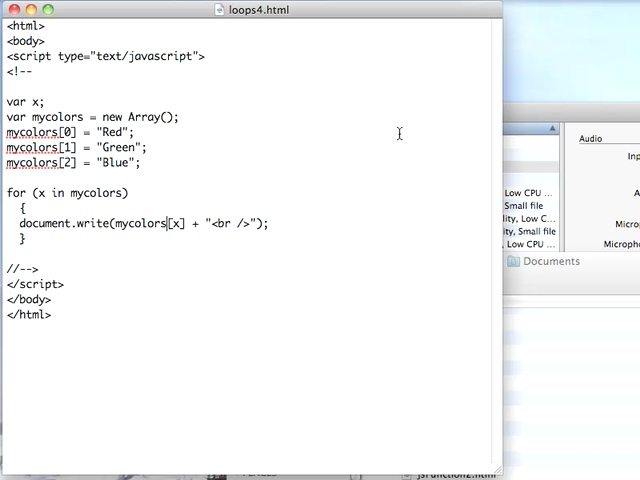The height and width of the screenshot is (480, 640).
Task: Click the opening curly brace line
Action: pyautogui.click(x=23, y=208)
